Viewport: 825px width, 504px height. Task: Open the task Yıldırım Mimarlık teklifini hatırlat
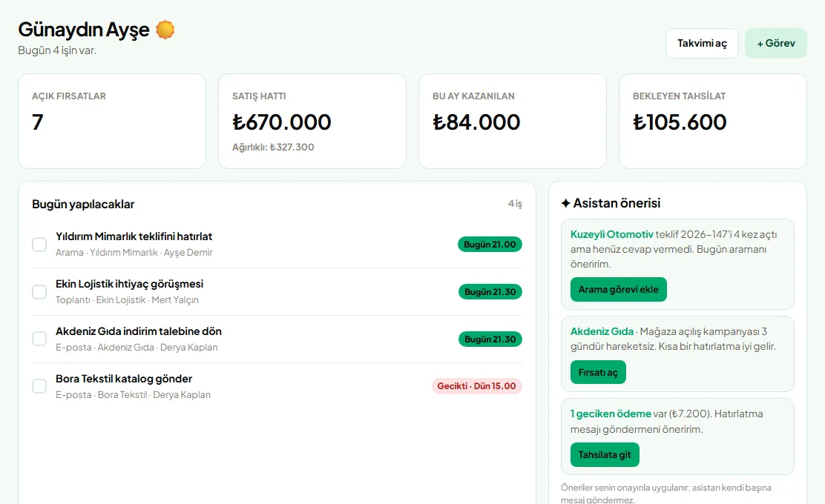[134, 236]
